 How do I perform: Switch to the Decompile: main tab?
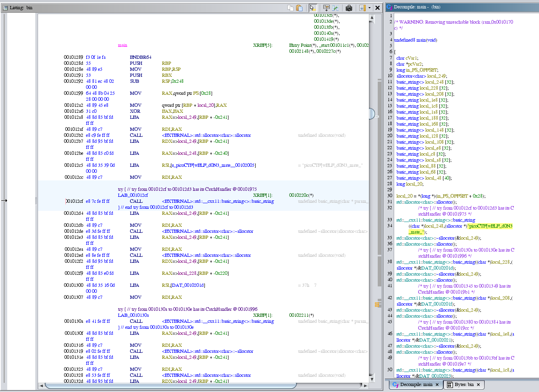[x=416, y=384]
